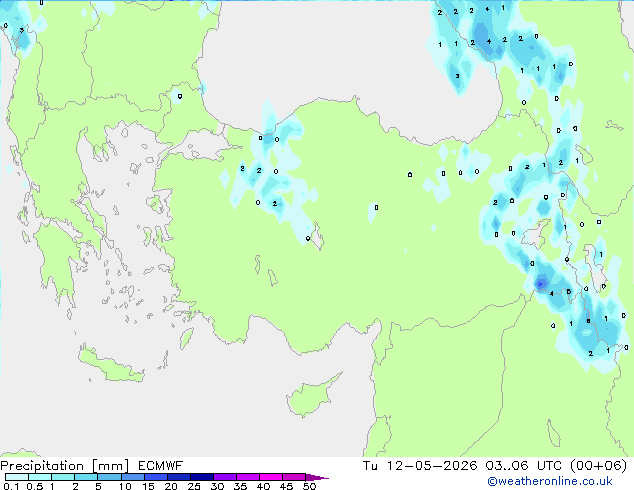This screenshot has width=634, height=490.
Task: Select the 5–10 mm legend color swatch
Action: [x=110, y=477]
